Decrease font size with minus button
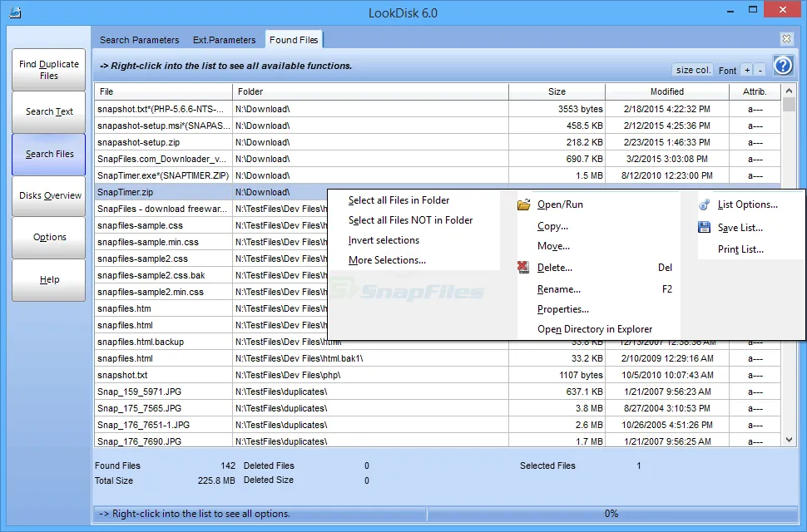 pos(760,70)
